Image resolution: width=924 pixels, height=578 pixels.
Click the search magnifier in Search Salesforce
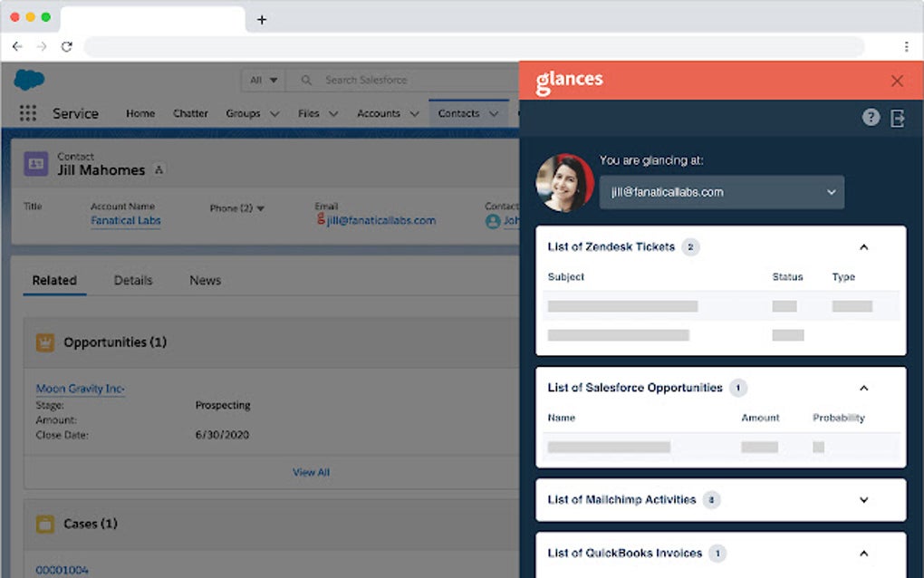tap(306, 80)
